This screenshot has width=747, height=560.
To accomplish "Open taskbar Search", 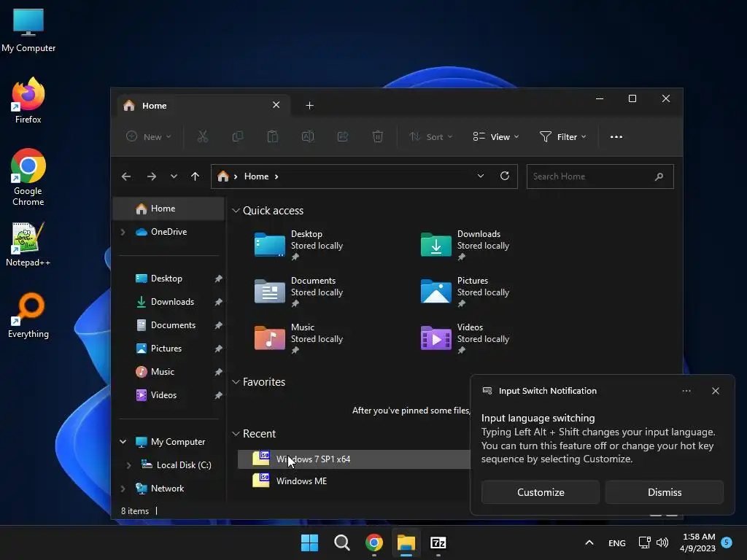I will [341, 542].
